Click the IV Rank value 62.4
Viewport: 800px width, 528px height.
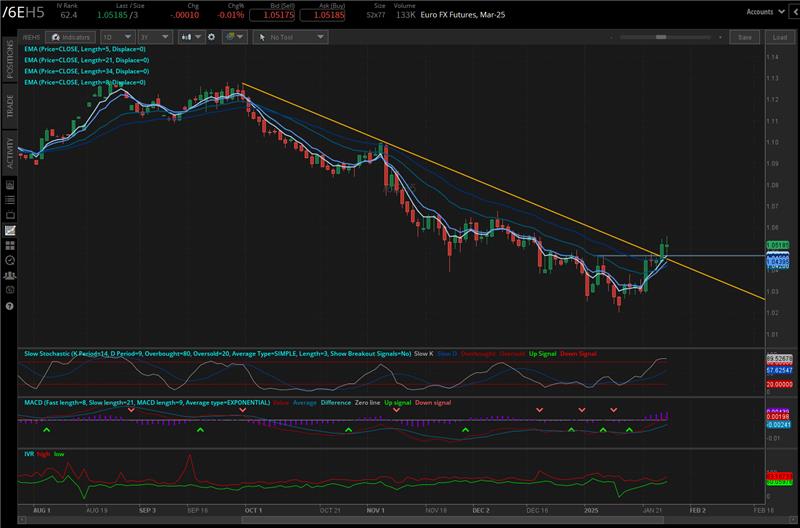(68, 15)
